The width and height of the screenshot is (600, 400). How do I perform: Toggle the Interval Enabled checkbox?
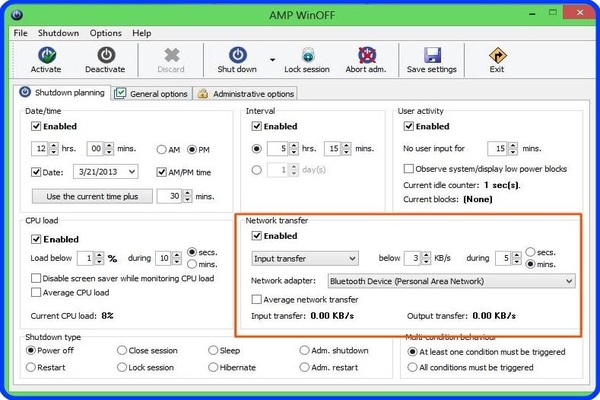point(256,126)
